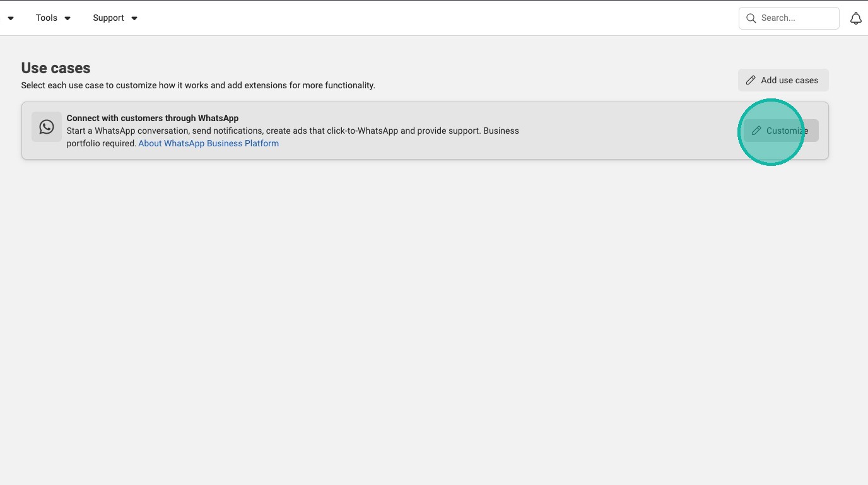
Task: Click the WhatsApp logo icon
Action: pos(47,127)
